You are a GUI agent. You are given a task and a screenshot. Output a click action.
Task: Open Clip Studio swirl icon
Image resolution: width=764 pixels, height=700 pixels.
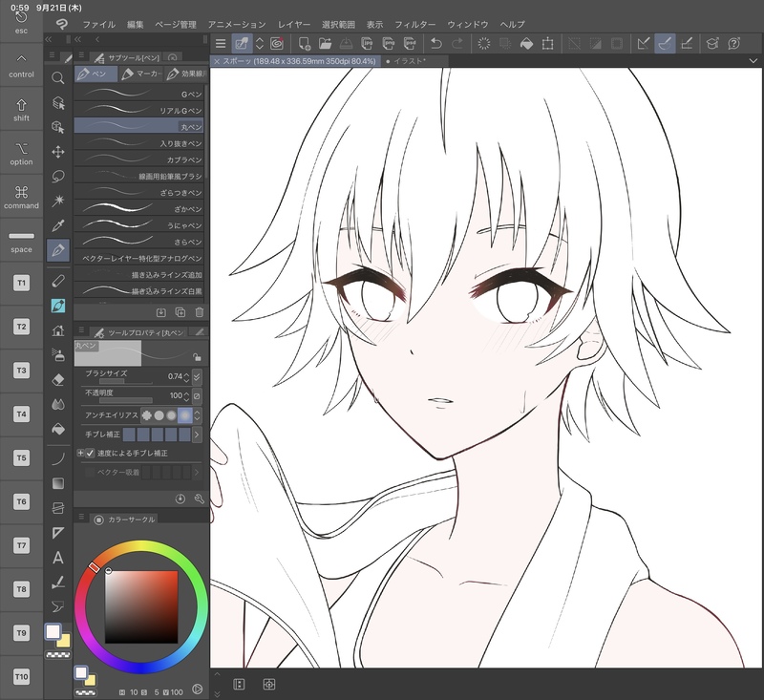pyautogui.click(x=277, y=44)
